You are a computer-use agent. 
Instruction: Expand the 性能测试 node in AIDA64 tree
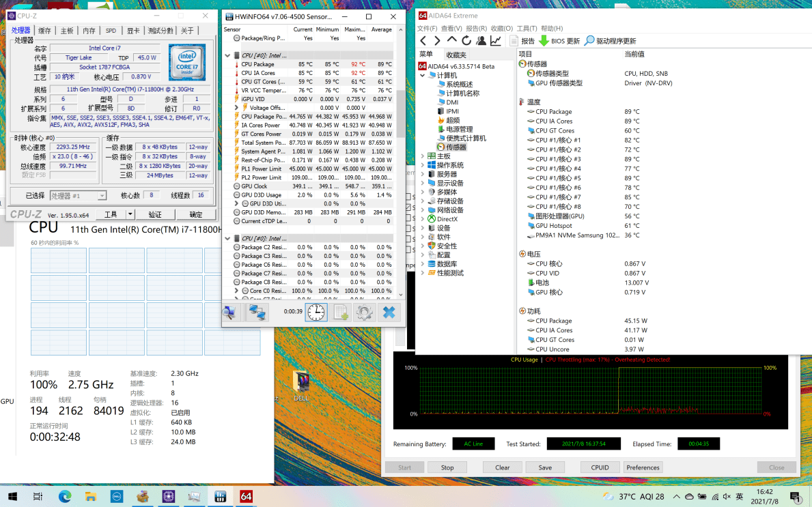(422, 273)
